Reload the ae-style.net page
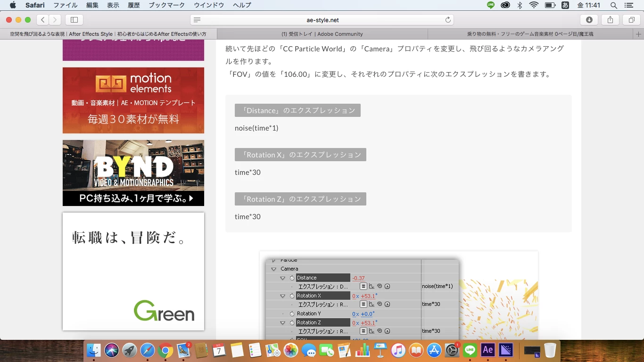This screenshot has width=644, height=362. [448, 20]
